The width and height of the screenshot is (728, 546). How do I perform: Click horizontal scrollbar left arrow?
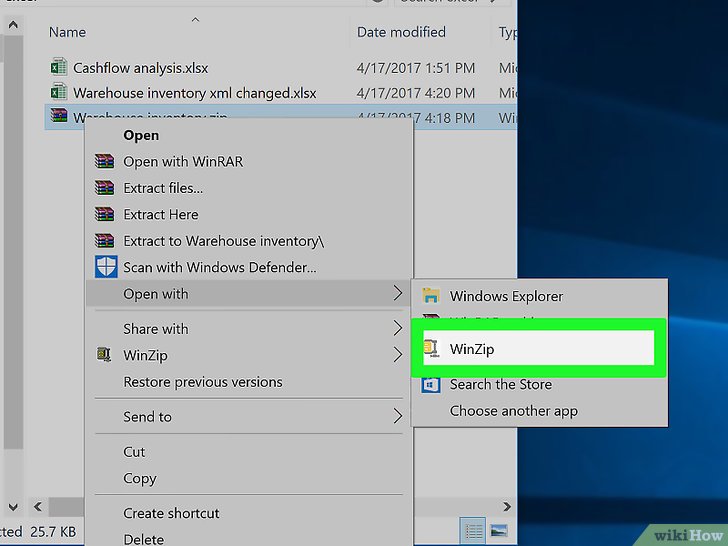38,507
